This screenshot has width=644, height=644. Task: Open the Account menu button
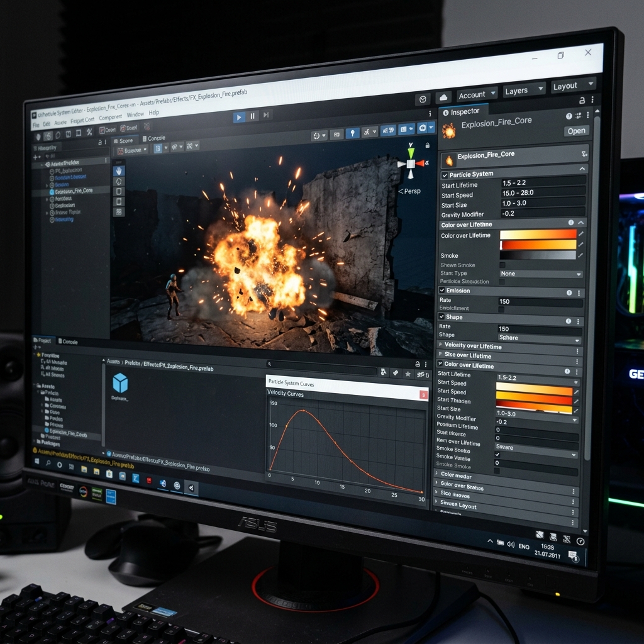tap(477, 95)
